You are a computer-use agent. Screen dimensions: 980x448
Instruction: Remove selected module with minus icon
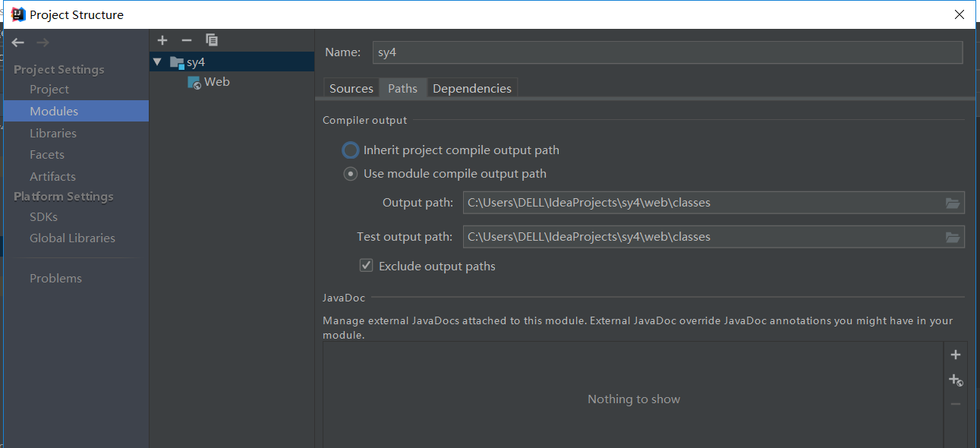187,40
